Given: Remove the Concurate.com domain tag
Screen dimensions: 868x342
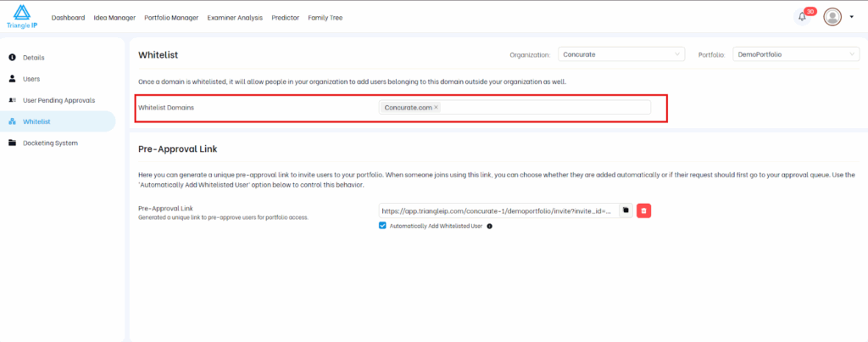Looking at the screenshot, I should click(x=436, y=108).
